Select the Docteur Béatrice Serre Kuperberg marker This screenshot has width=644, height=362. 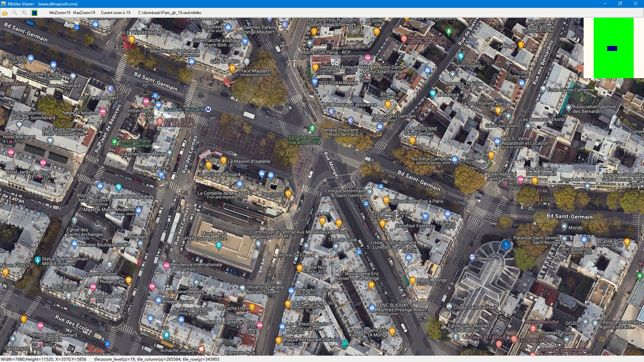404,39
